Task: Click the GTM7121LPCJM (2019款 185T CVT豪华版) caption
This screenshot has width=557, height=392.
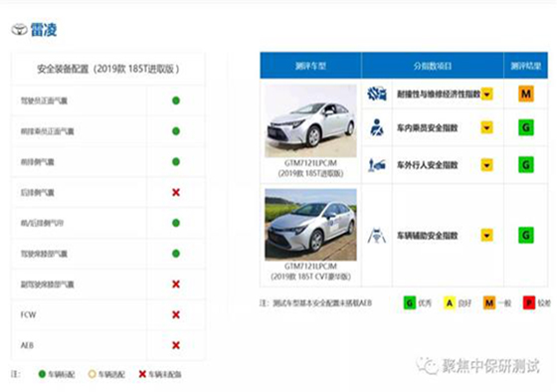Action: pos(310,272)
